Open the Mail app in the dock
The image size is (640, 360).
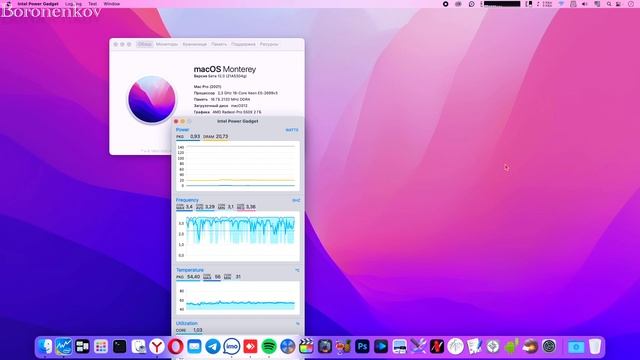194,347
